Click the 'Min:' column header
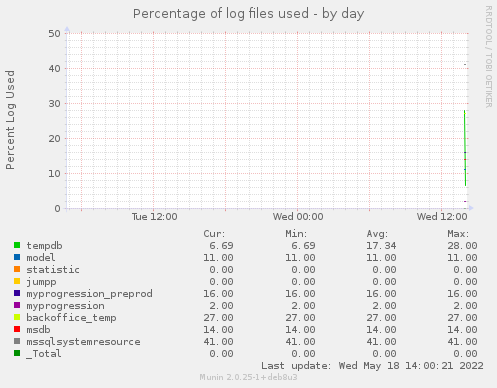Screen dimensions: 497x388 point(296,234)
